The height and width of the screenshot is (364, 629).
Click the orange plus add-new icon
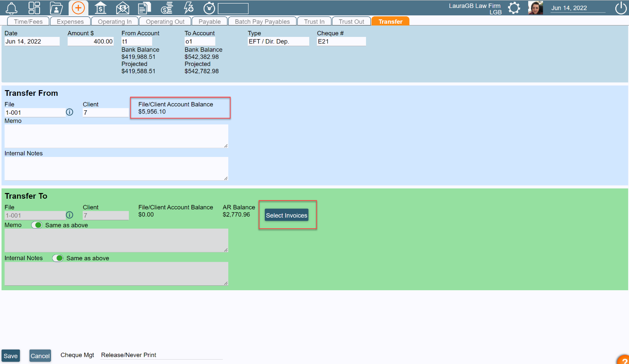click(78, 7)
